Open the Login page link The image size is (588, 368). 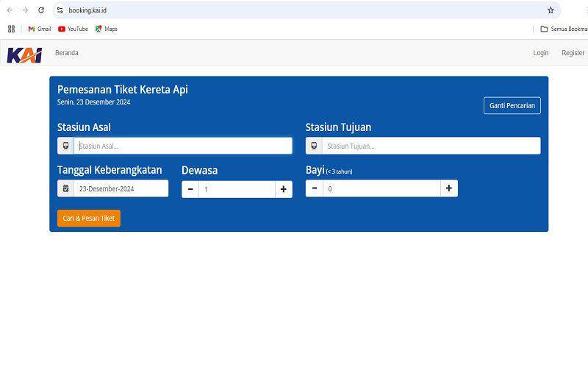[x=541, y=53]
